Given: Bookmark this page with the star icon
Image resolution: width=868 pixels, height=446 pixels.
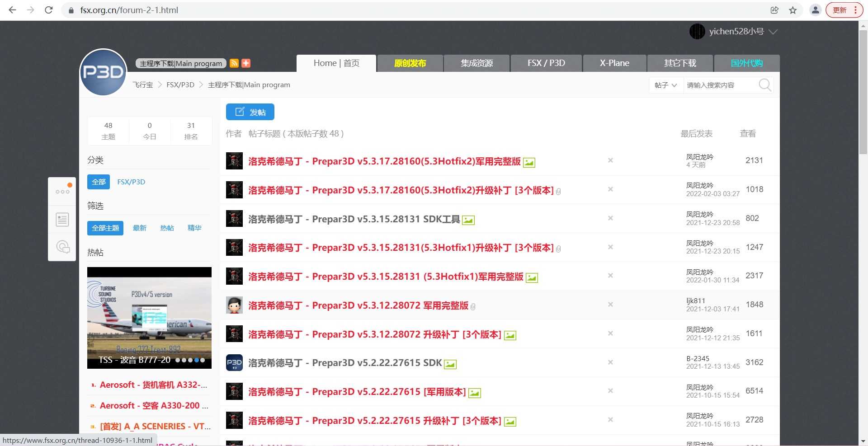Looking at the screenshot, I should click(793, 10).
